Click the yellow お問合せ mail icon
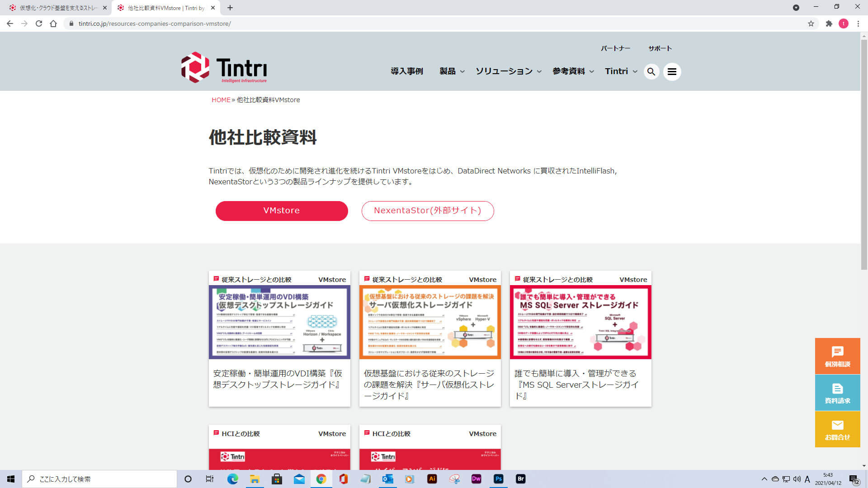This screenshot has width=868, height=488. pyautogui.click(x=837, y=429)
